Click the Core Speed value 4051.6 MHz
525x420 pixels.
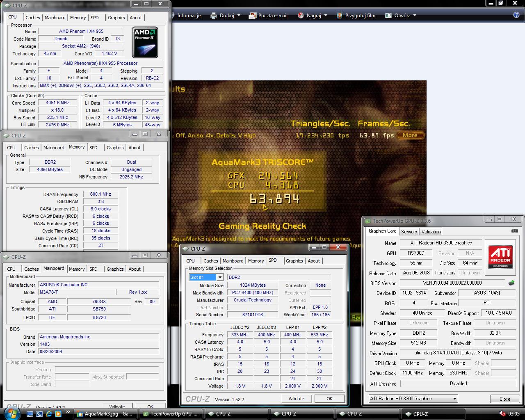(58, 103)
